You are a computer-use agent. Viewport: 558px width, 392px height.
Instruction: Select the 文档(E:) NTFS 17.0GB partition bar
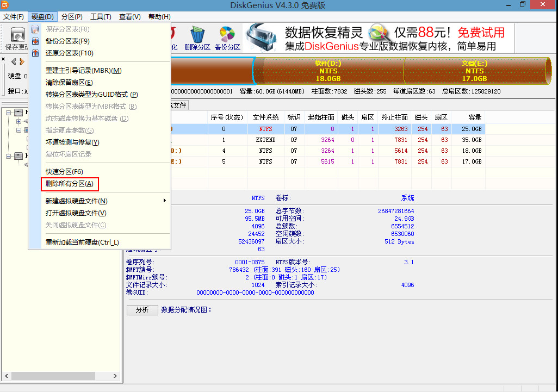click(x=474, y=71)
